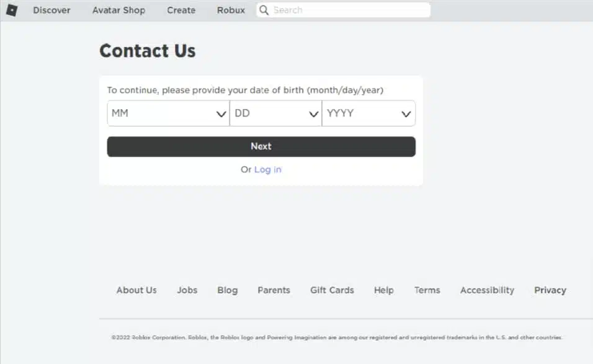This screenshot has height=364, width=593.
Task: Click the Log in link
Action: tap(267, 169)
